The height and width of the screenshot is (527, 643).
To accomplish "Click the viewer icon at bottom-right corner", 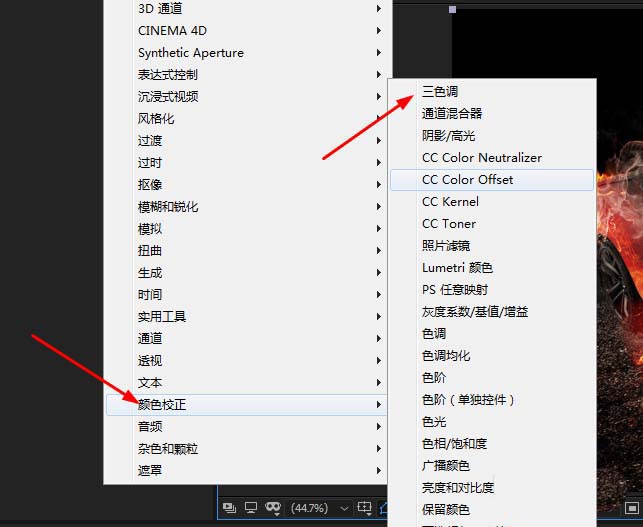I will pyautogui.click(x=632, y=509).
